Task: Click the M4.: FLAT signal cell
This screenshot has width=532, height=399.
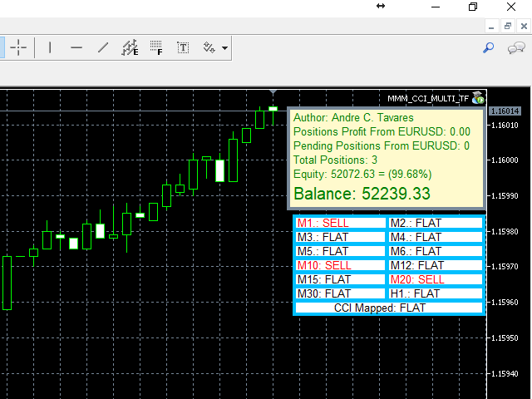Action: 436,237
